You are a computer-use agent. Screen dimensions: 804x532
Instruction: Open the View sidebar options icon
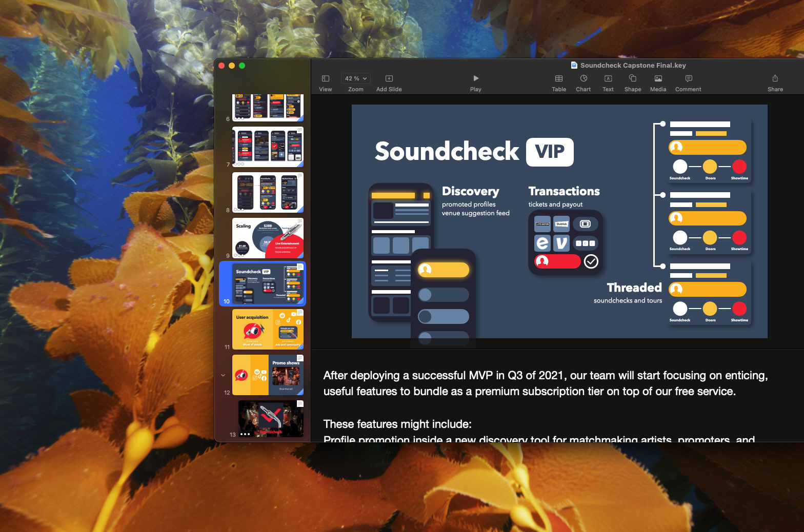click(325, 78)
